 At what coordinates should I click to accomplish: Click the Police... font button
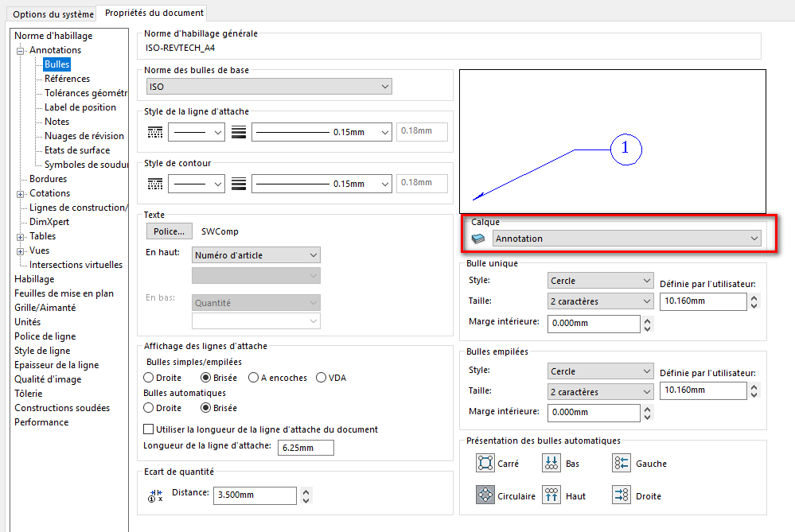click(x=169, y=231)
